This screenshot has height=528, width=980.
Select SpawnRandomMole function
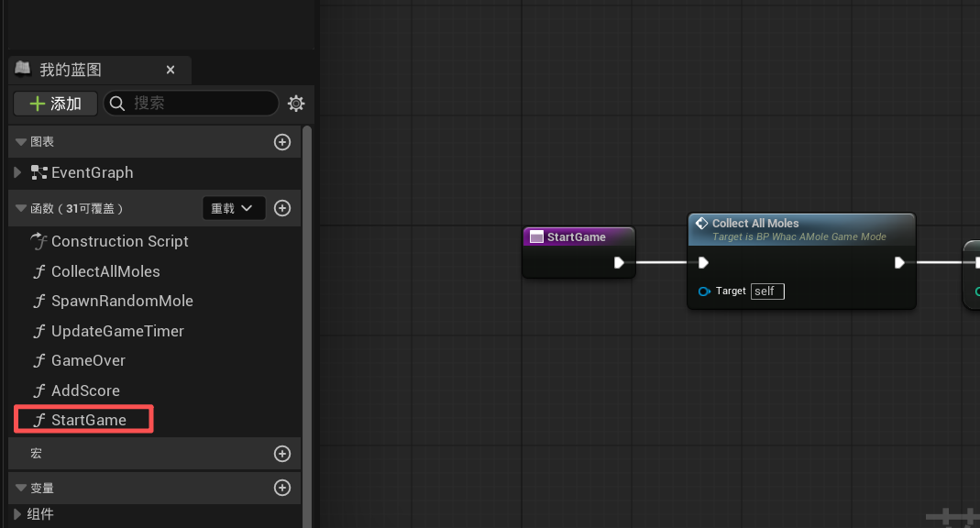tap(122, 301)
